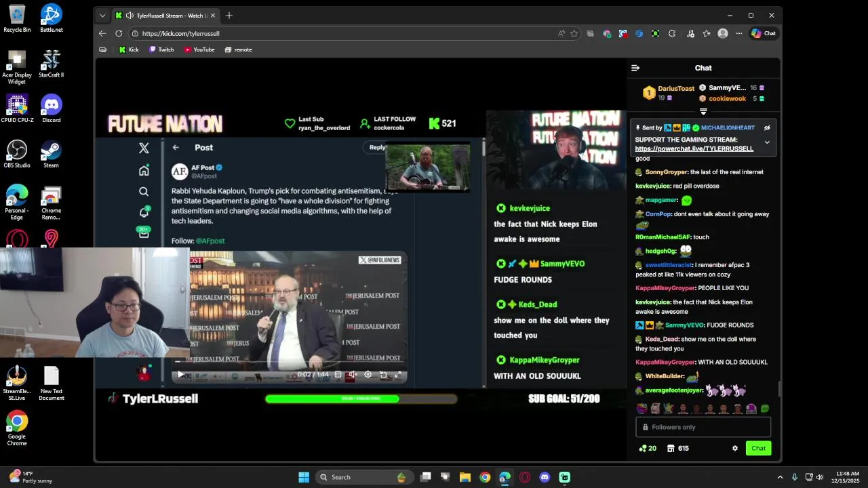Open X Home icon in stream
Screen dimensions: 868x488
coord(144,171)
